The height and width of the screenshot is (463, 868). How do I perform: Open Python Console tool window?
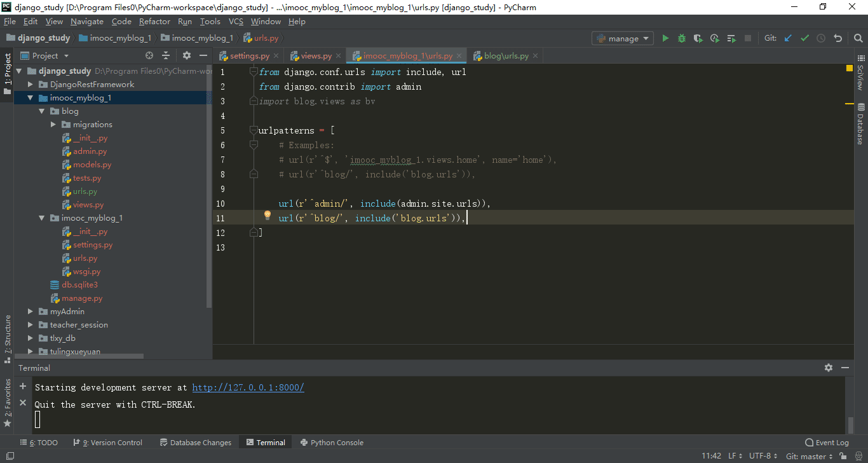point(332,443)
